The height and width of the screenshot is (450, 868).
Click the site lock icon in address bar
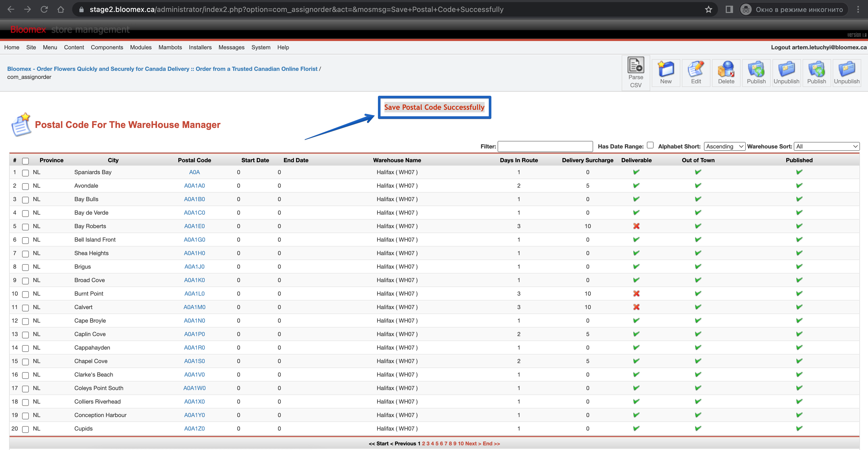81,10
